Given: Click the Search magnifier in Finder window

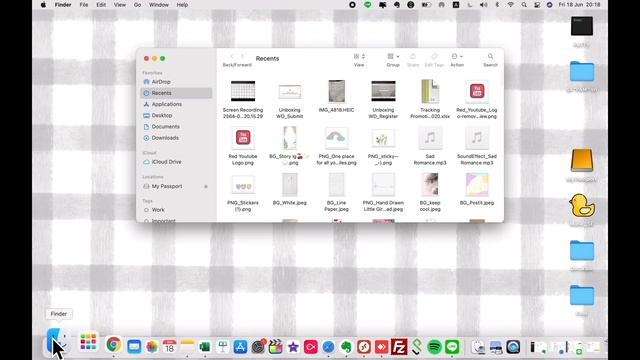Looking at the screenshot, I should (x=490, y=56).
